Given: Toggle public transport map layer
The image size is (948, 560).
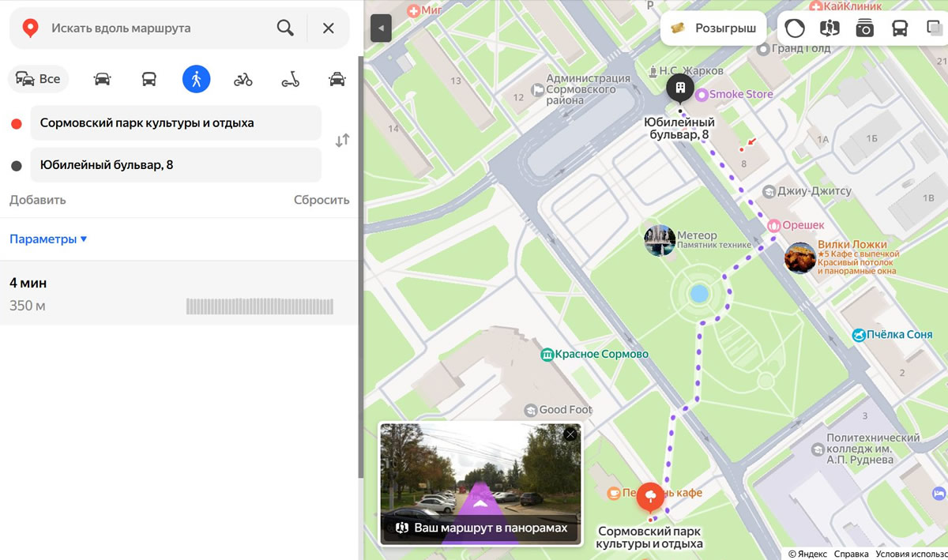Looking at the screenshot, I should click(x=899, y=28).
